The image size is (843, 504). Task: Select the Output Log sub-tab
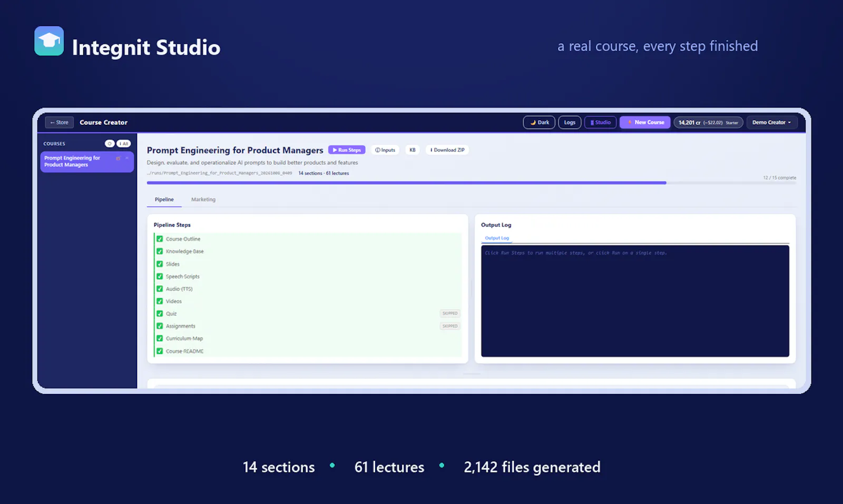click(497, 238)
